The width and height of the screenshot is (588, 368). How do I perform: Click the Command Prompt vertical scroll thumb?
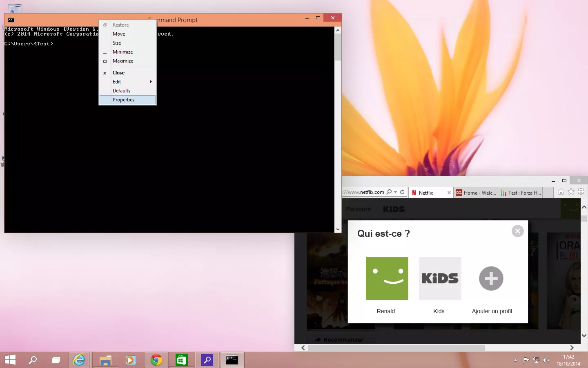click(338, 47)
